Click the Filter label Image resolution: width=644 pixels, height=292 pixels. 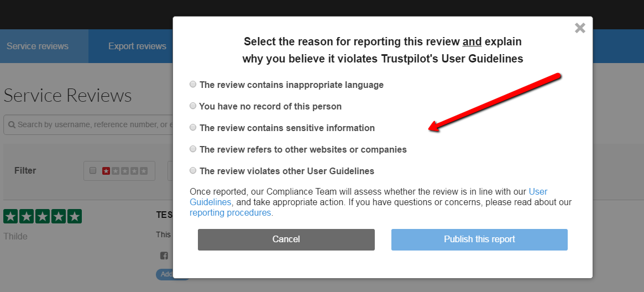click(x=25, y=170)
